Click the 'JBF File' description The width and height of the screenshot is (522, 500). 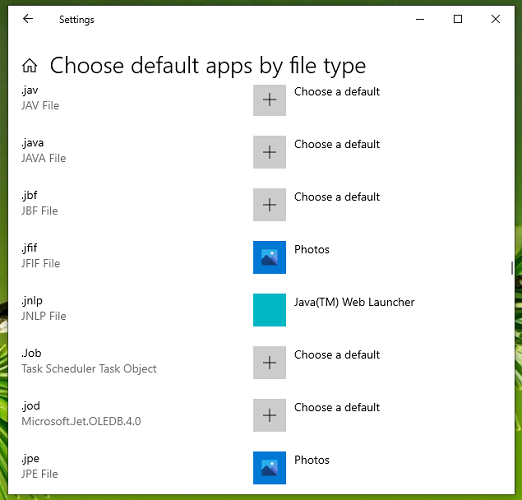(40, 211)
